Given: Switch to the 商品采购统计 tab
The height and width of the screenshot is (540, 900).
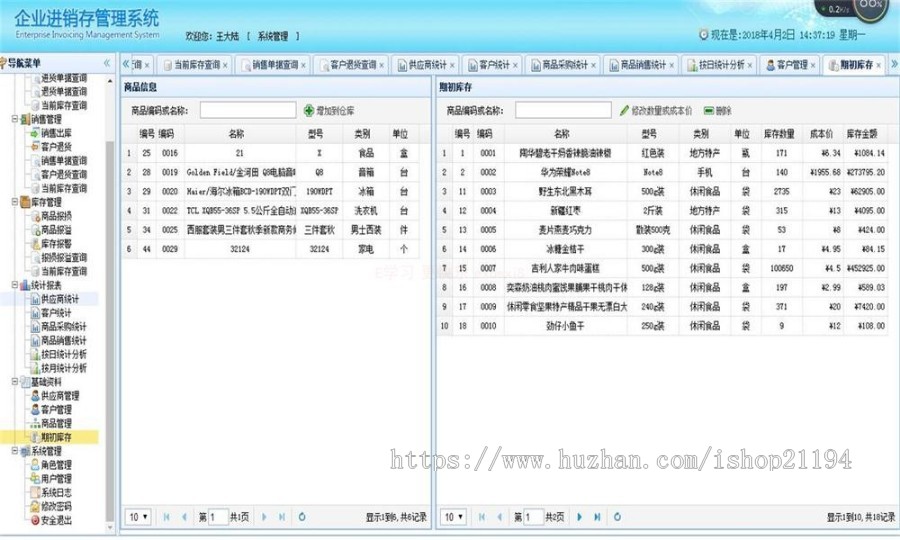Looking at the screenshot, I should (x=565, y=65).
